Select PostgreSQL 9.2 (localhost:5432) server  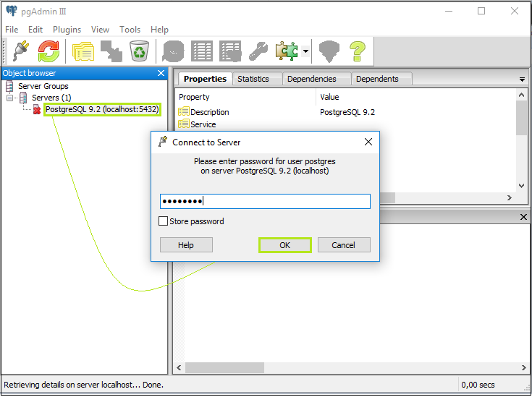point(102,109)
